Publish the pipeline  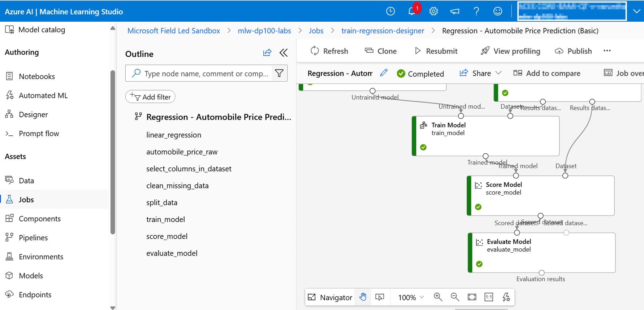[x=573, y=51]
